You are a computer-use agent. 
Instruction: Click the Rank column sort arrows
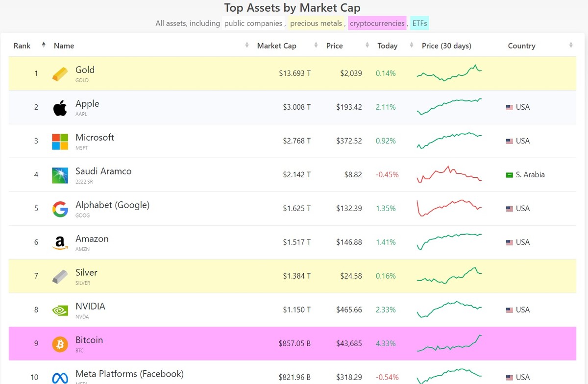click(44, 46)
